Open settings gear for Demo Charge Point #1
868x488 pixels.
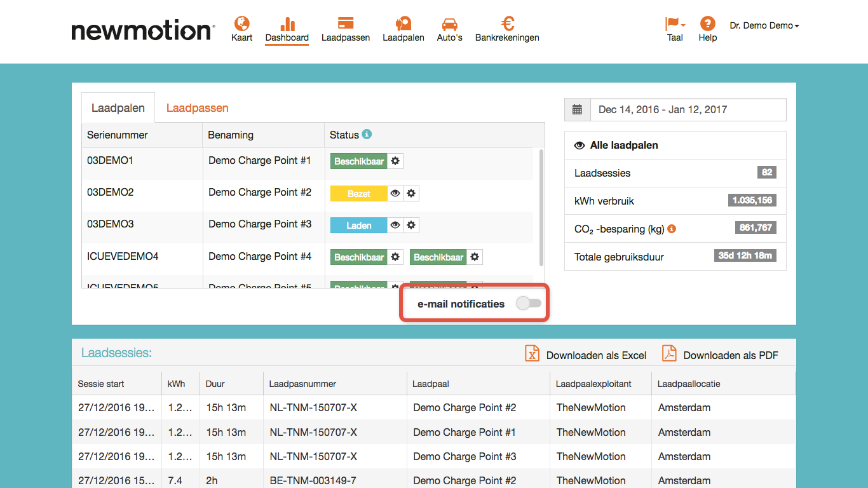[395, 161]
